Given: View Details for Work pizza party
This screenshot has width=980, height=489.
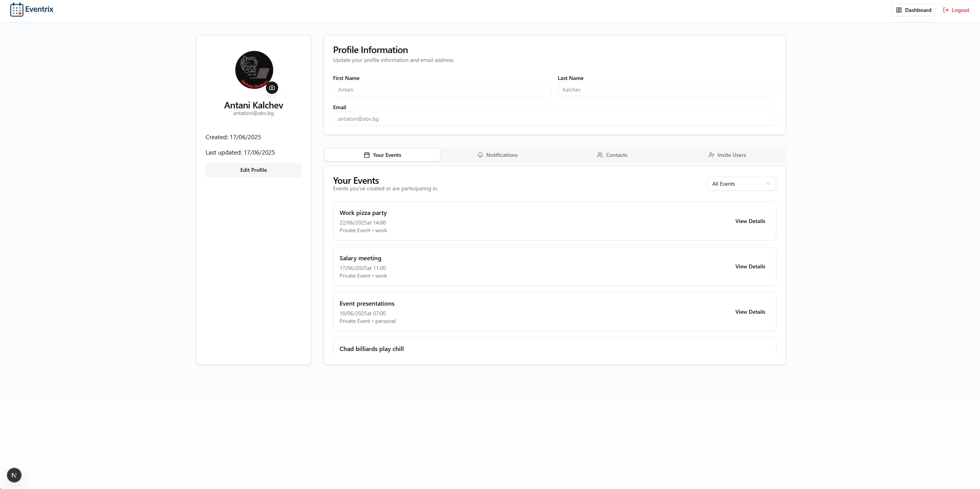Looking at the screenshot, I should pyautogui.click(x=750, y=221).
